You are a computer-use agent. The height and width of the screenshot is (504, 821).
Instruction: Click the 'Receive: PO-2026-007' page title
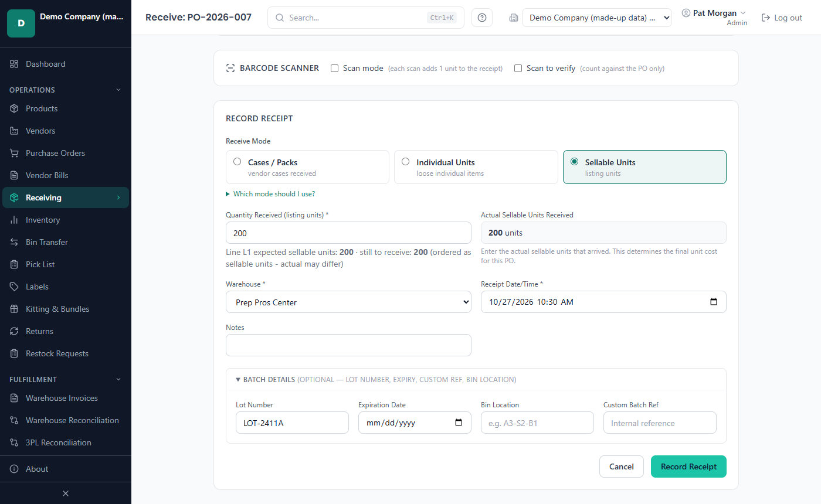pos(198,17)
